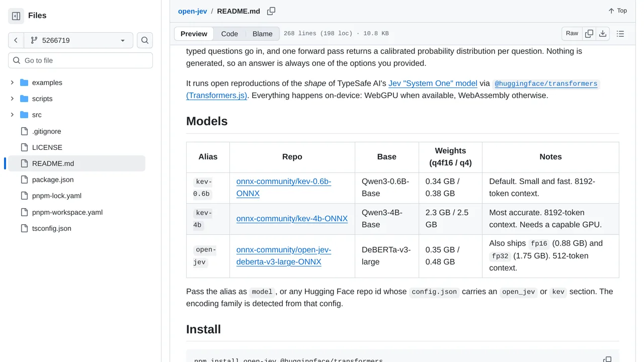
Task: Open the Jev "System One" model link
Action: (433, 83)
